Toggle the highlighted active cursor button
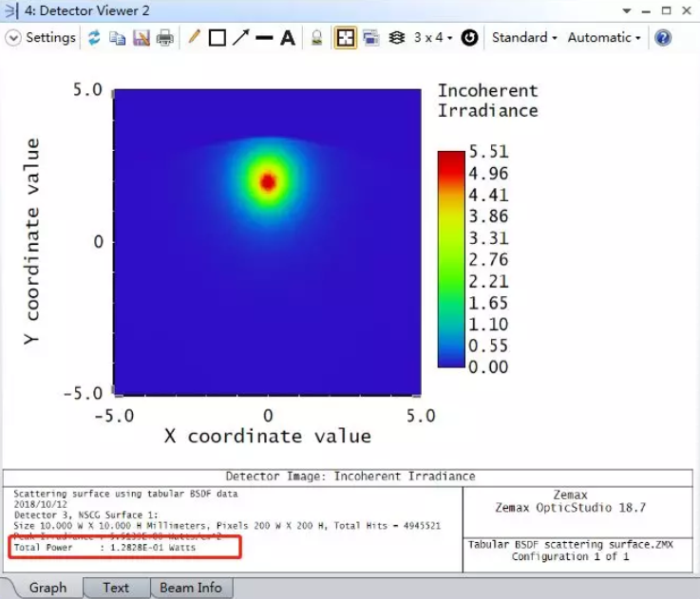 pos(345,38)
